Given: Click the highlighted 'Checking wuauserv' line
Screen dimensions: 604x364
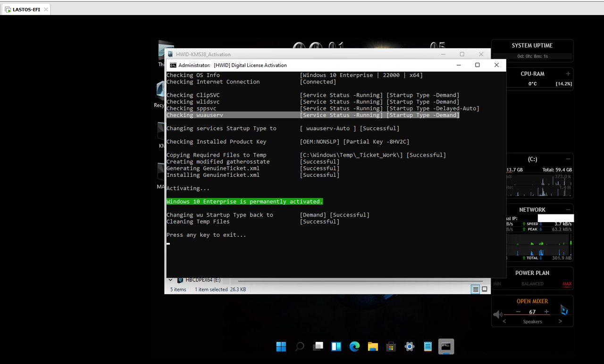Looking at the screenshot, I should 313,115.
